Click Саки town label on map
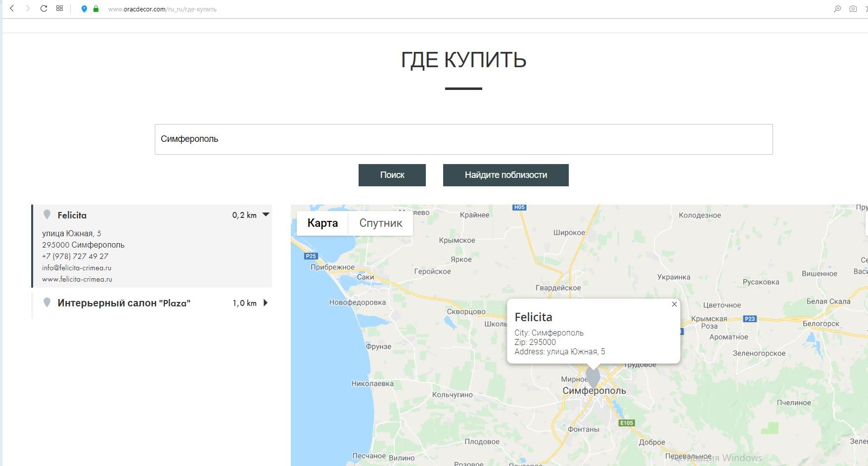Viewport: 868px width, 466px height. coord(365,277)
